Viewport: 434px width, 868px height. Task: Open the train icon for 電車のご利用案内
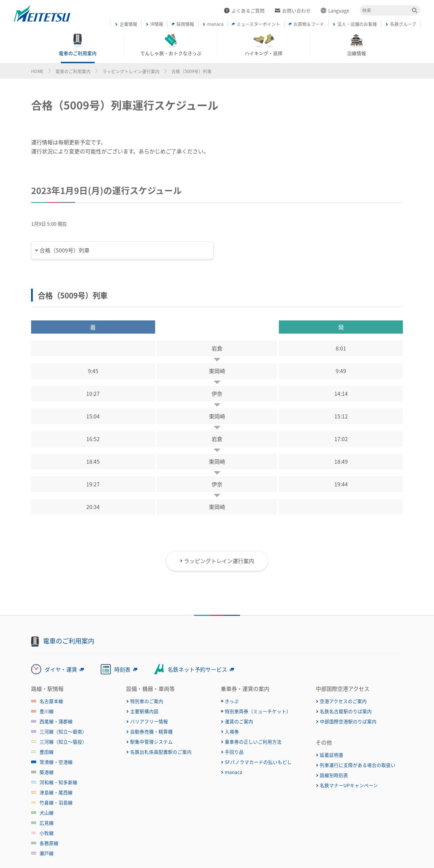point(77,40)
